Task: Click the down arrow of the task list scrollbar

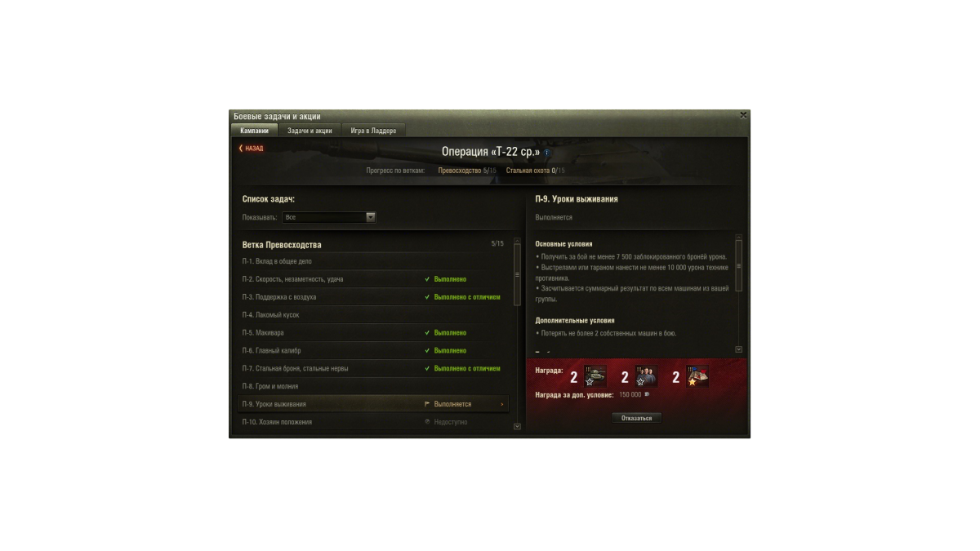Action: 517,426
